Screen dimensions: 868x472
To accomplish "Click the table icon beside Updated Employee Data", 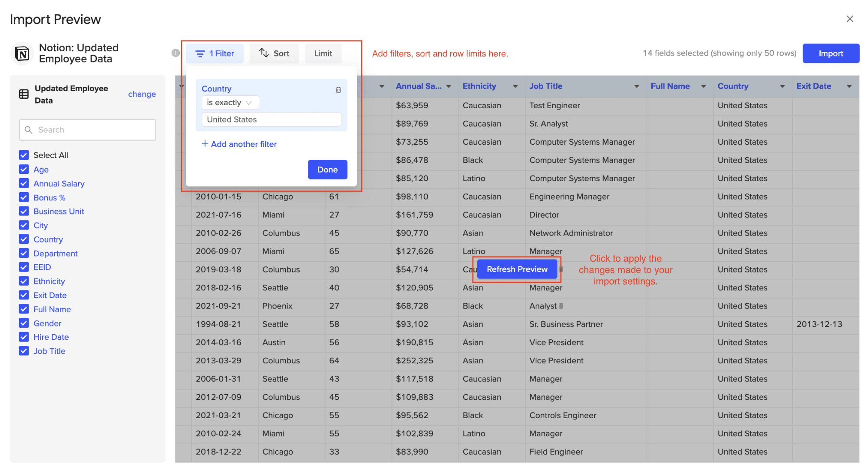I will tap(24, 94).
